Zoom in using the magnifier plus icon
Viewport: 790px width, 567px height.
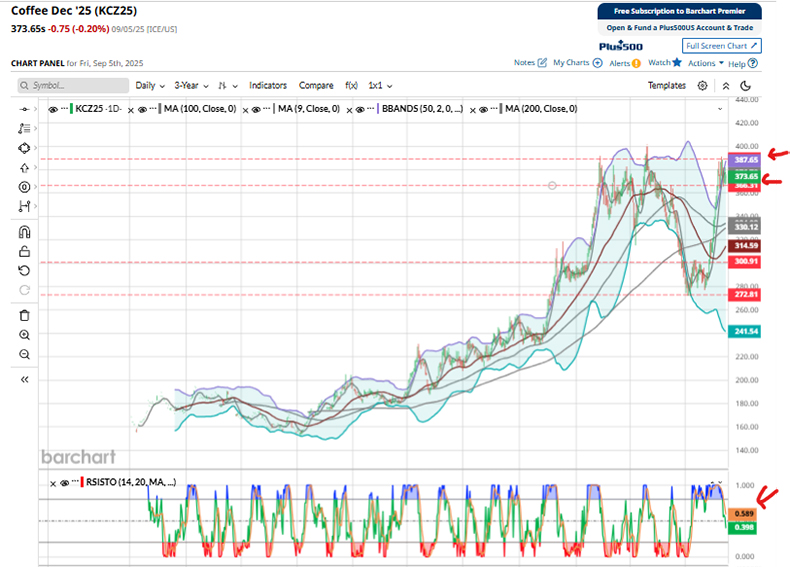(x=25, y=335)
